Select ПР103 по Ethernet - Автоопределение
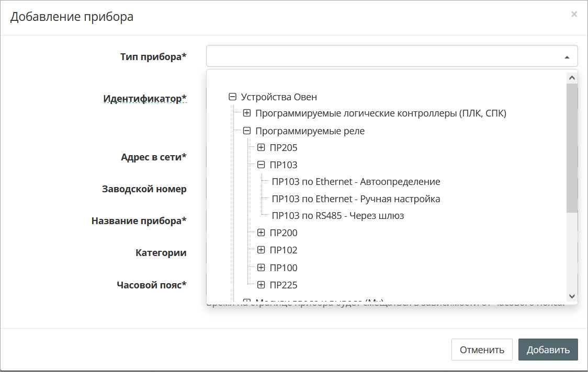 pos(356,182)
